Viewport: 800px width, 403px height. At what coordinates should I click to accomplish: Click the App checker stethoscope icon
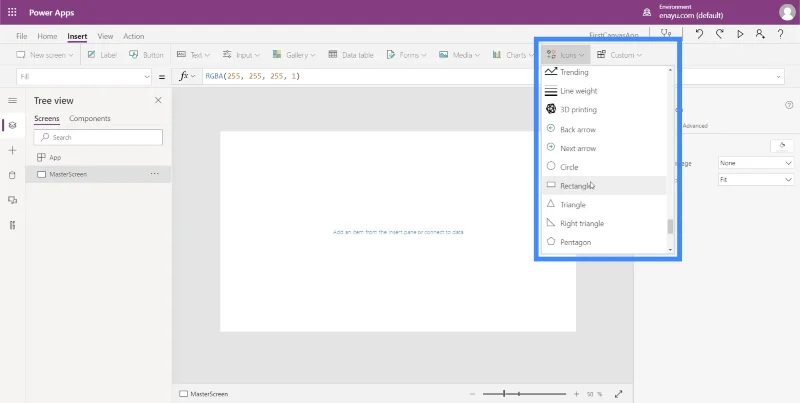pyautogui.click(x=666, y=34)
